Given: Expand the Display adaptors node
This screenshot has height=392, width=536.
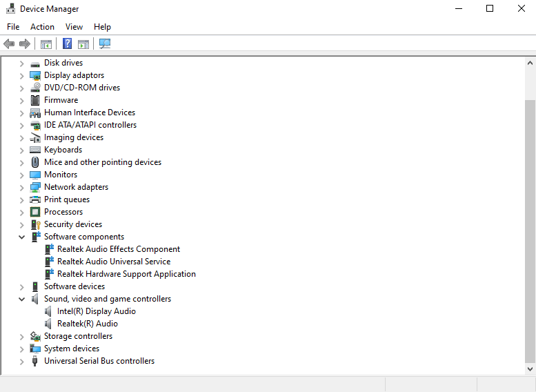Looking at the screenshot, I should pyautogui.click(x=21, y=76).
